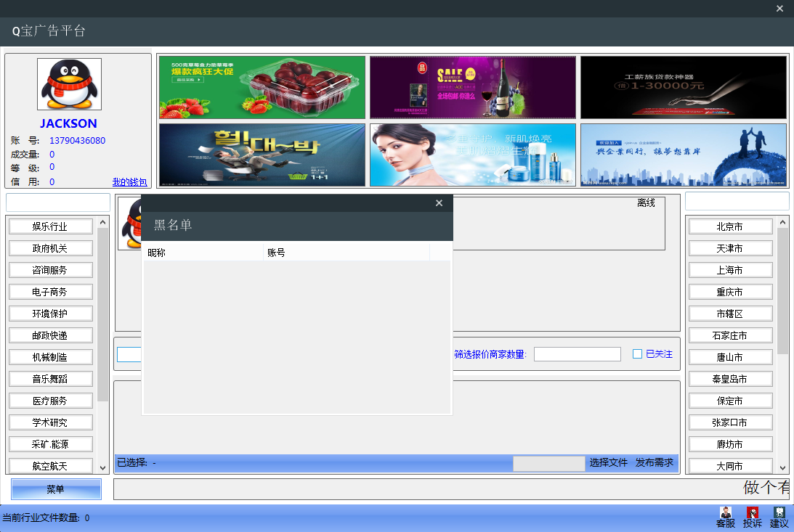Image resolution: width=794 pixels, height=532 pixels.
Task: Open 我的钱包 wallet link
Action: click(129, 182)
